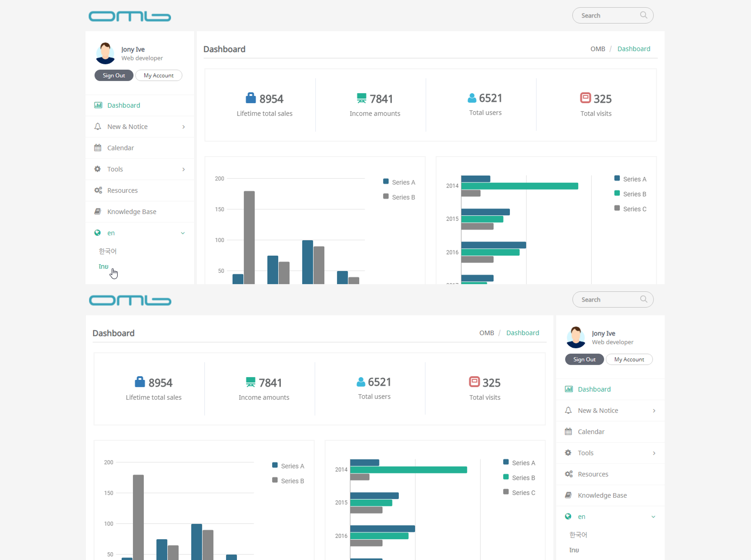Click Dashboard chart icon in the left sidebar
This screenshot has height=560, width=751.
click(x=98, y=105)
